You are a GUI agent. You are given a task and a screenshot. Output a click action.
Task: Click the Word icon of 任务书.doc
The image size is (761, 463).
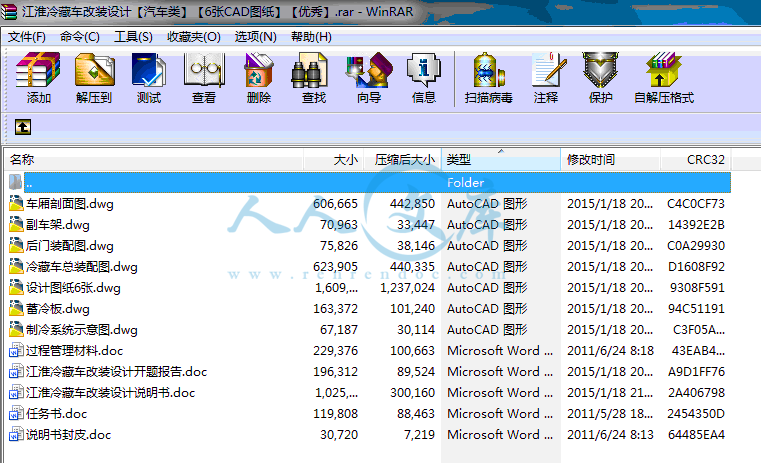tap(16, 413)
